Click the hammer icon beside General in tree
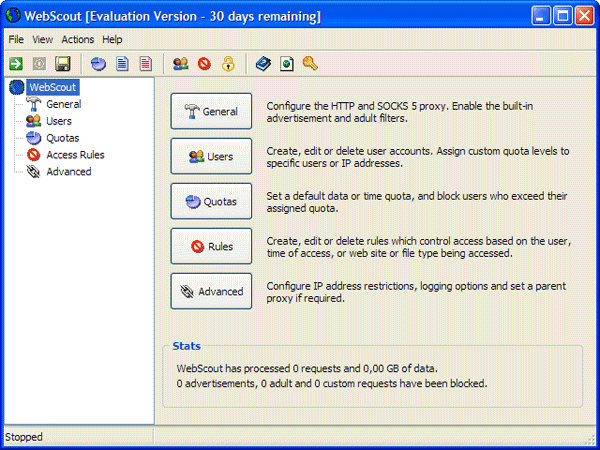The image size is (600, 450). (34, 104)
